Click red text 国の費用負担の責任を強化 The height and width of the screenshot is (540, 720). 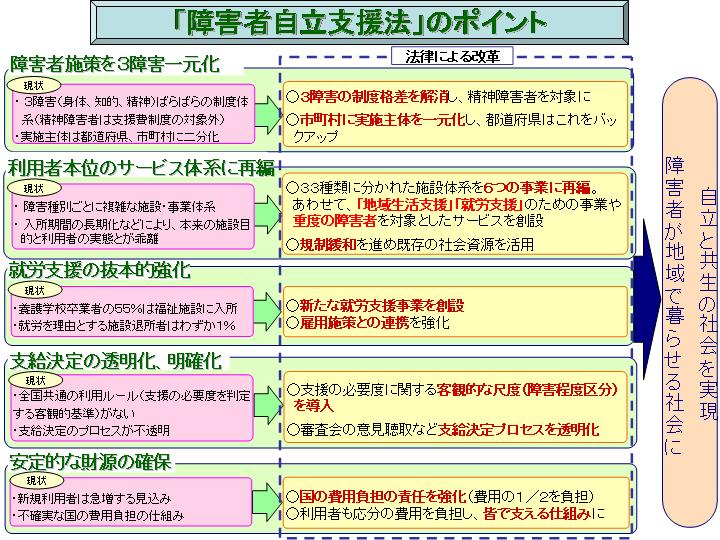(x=382, y=496)
